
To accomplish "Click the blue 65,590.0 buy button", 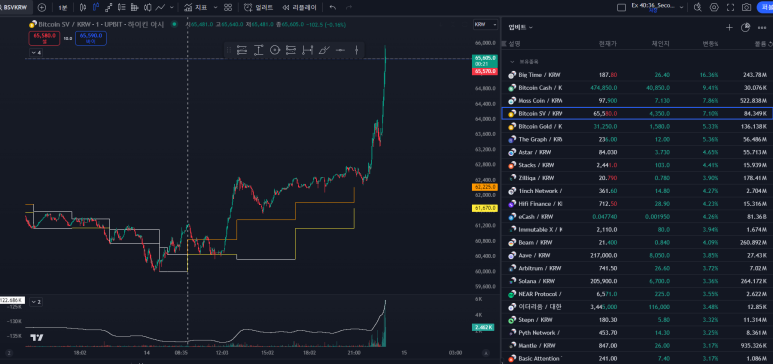I will pos(91,38).
